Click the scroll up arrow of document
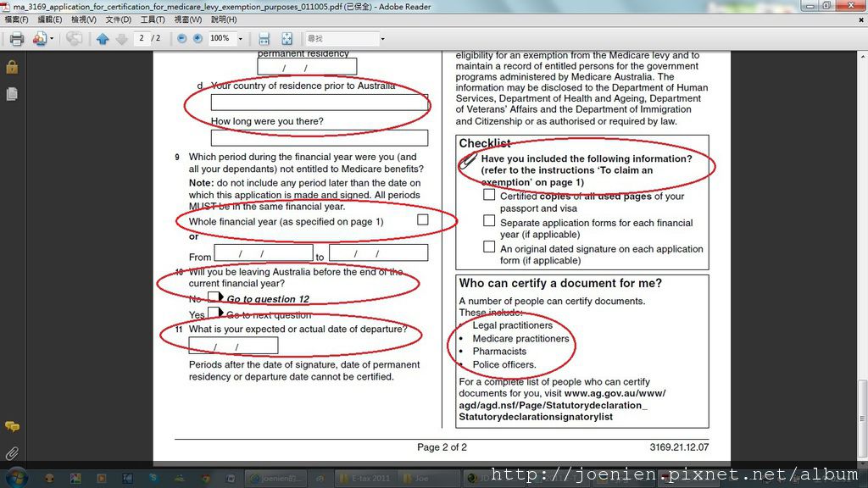 [x=862, y=57]
